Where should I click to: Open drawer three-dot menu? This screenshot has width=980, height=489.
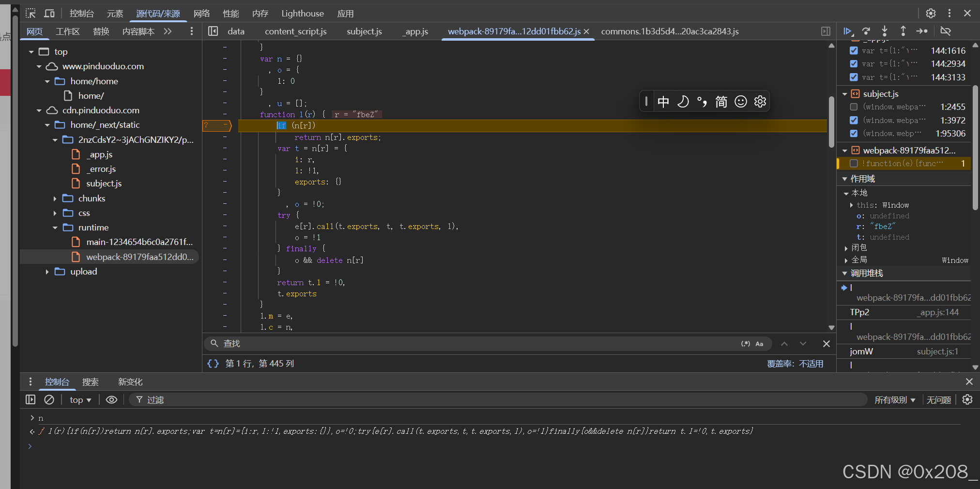click(31, 382)
